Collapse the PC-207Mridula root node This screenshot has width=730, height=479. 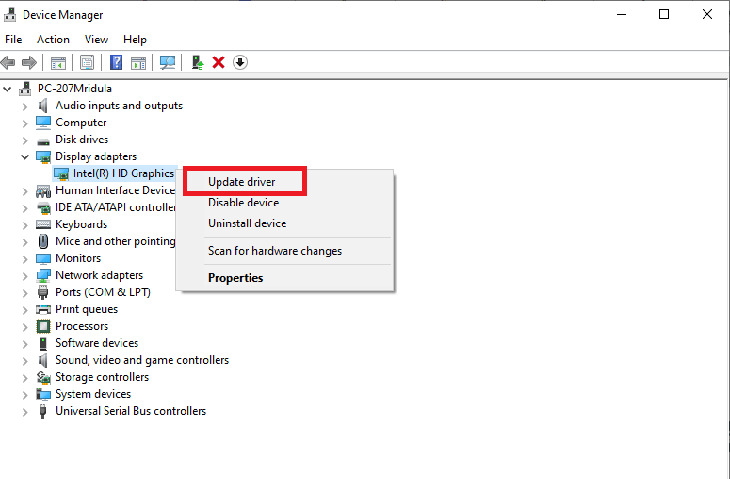tap(8, 89)
